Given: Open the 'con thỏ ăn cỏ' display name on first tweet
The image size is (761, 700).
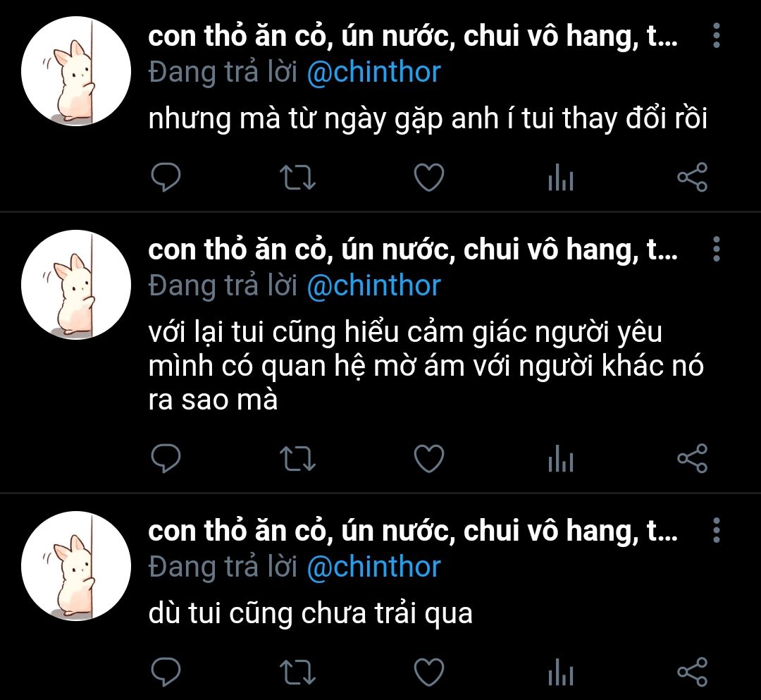Looking at the screenshot, I should (x=412, y=37).
